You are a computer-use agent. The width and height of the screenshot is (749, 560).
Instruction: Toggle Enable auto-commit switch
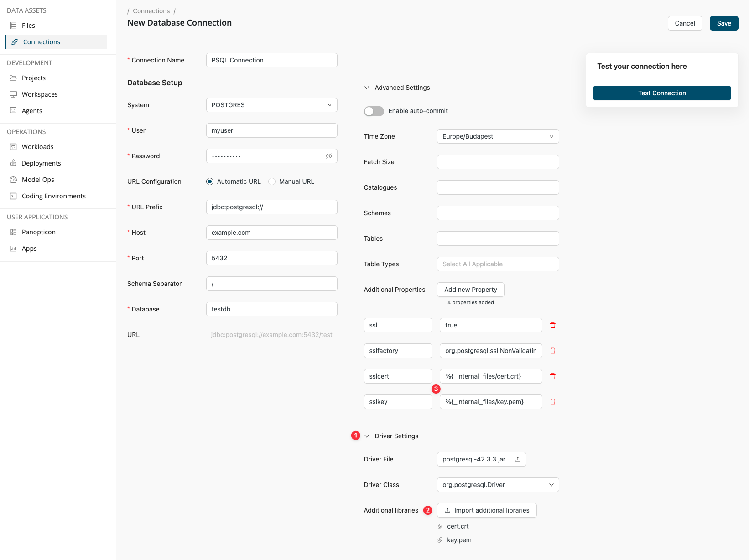click(x=374, y=111)
